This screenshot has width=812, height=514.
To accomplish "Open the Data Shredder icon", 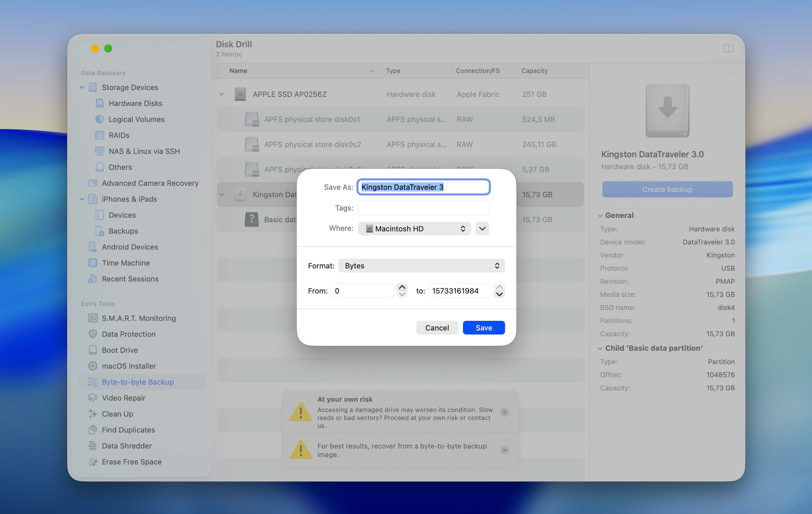I will (x=93, y=446).
